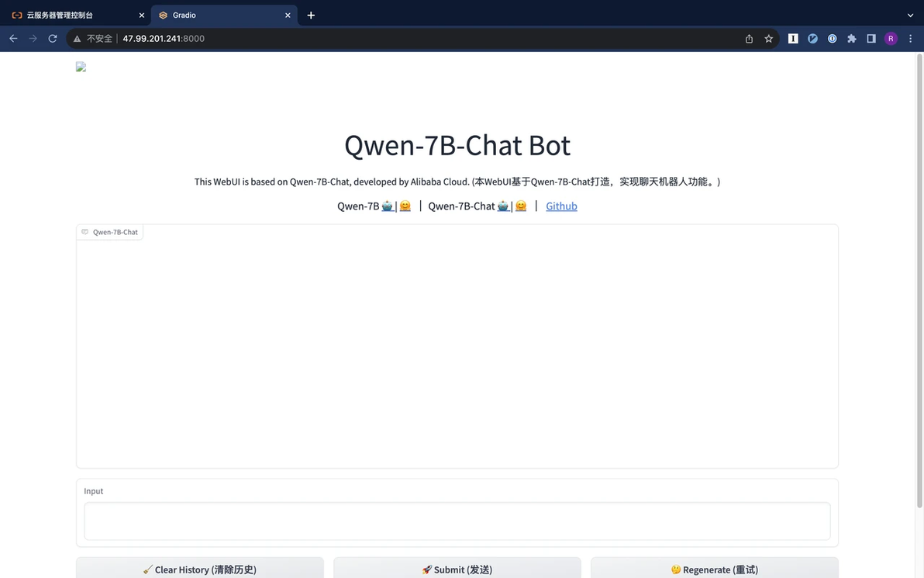The height and width of the screenshot is (578, 924).
Task: Close the 云服务器管理控制台 tab
Action: pyautogui.click(x=141, y=16)
